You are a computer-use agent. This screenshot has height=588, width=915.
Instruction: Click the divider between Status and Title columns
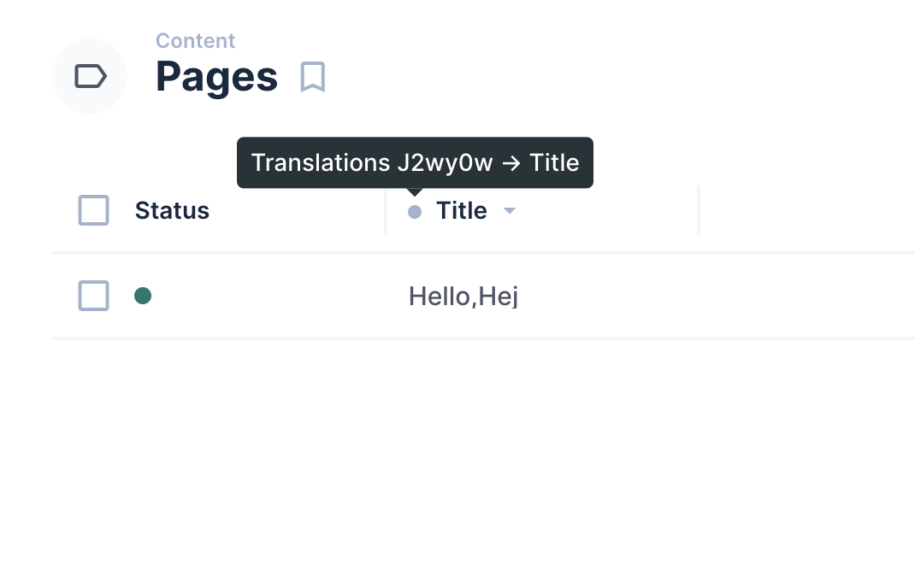point(386,210)
